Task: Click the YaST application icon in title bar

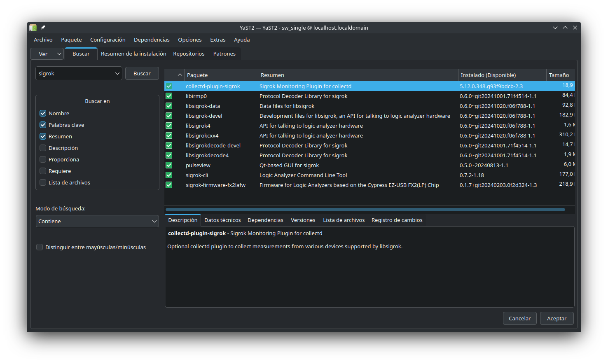Action: coord(33,28)
